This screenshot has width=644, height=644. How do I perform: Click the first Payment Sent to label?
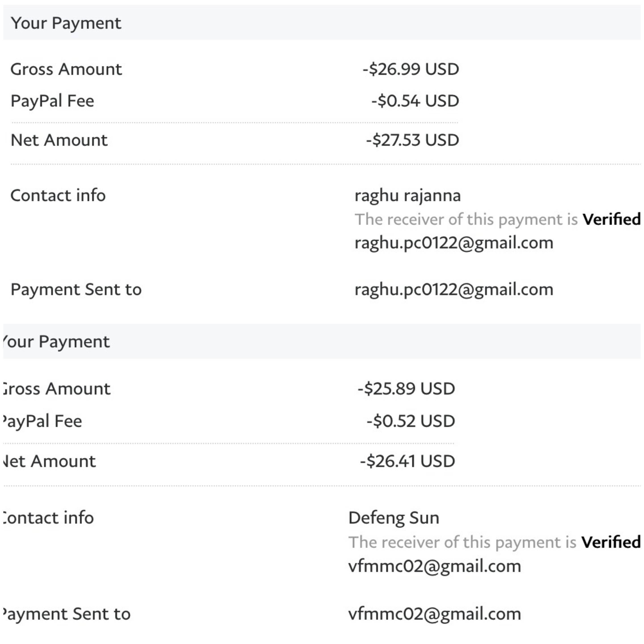[76, 290]
